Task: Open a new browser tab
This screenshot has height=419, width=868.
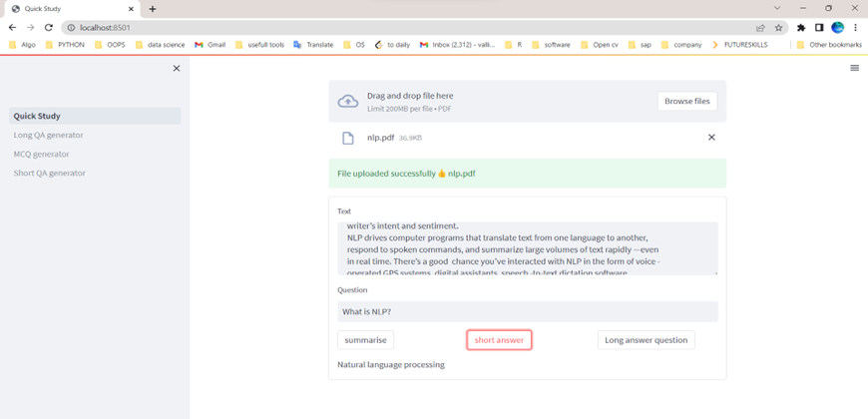Action: click(x=153, y=9)
